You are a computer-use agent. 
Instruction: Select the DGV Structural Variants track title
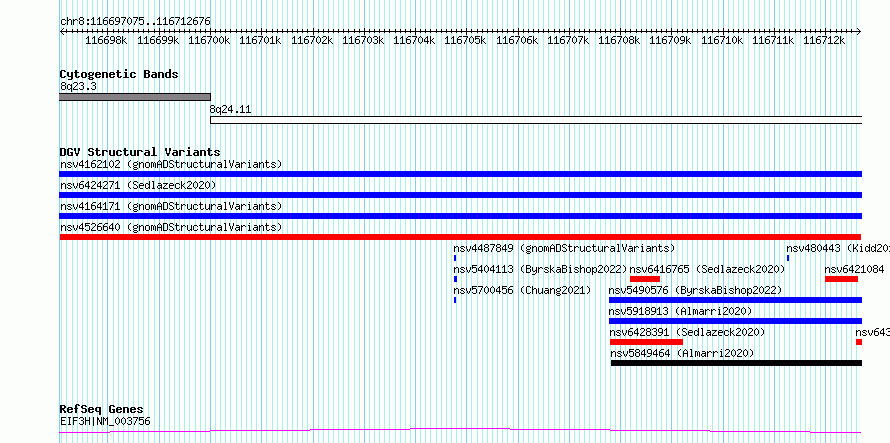[x=140, y=152]
